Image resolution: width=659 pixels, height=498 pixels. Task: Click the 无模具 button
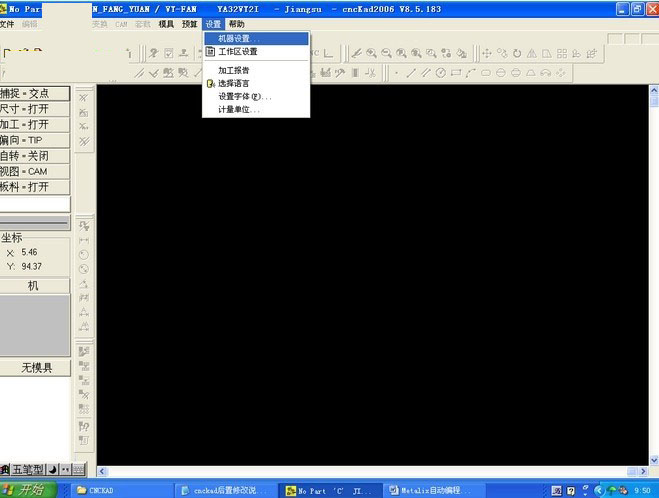35,368
